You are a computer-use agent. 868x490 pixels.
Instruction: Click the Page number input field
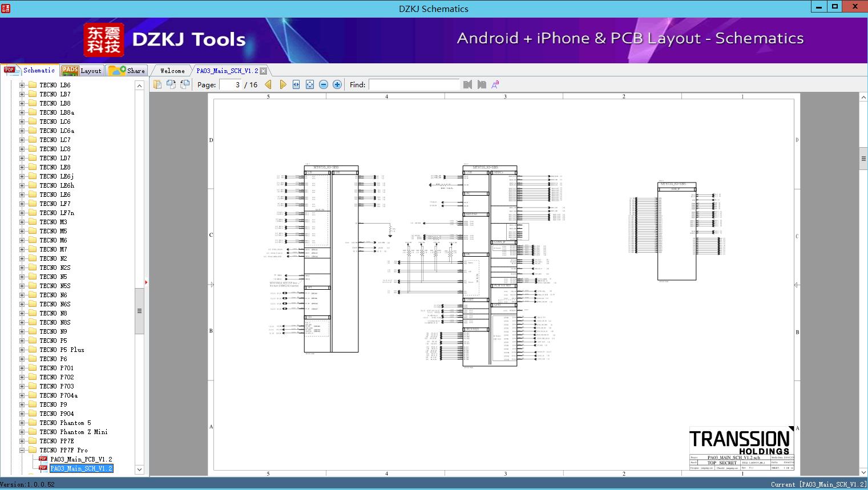230,84
